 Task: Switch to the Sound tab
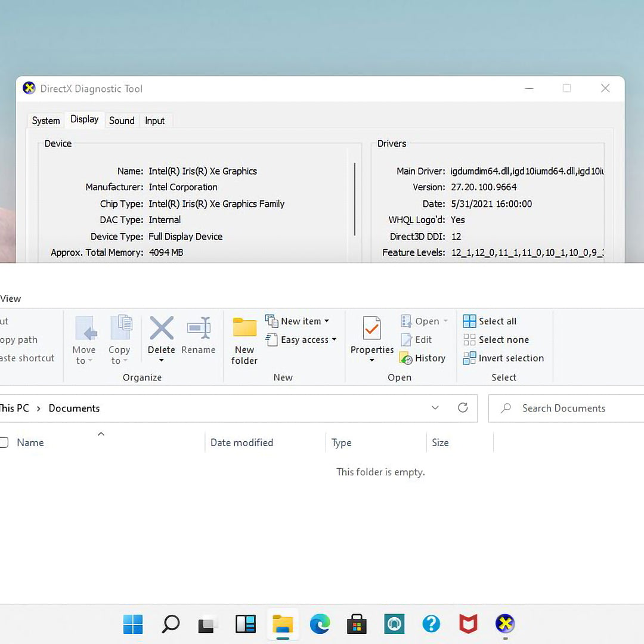point(122,120)
